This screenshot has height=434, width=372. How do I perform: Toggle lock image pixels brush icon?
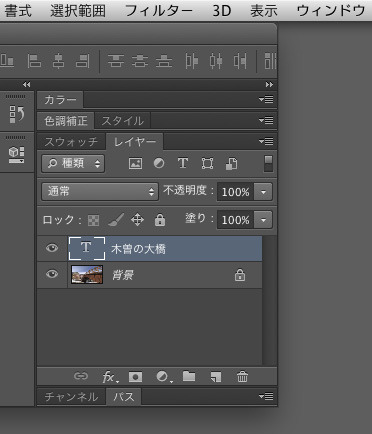click(x=116, y=220)
